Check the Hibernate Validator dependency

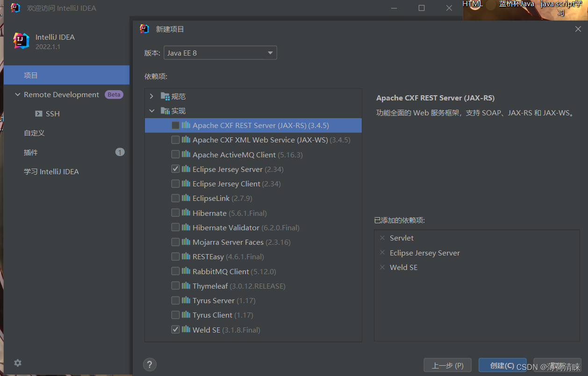pyautogui.click(x=175, y=227)
